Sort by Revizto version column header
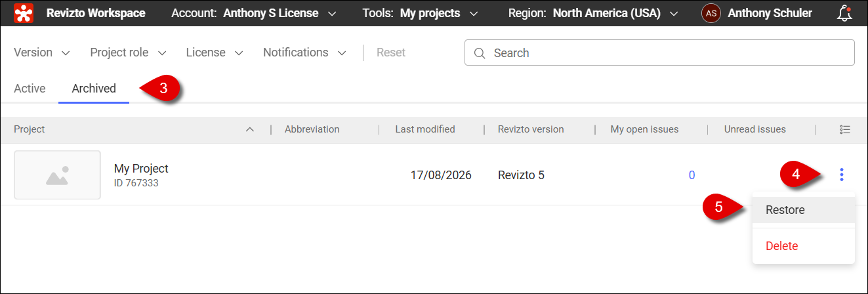 [x=531, y=129]
